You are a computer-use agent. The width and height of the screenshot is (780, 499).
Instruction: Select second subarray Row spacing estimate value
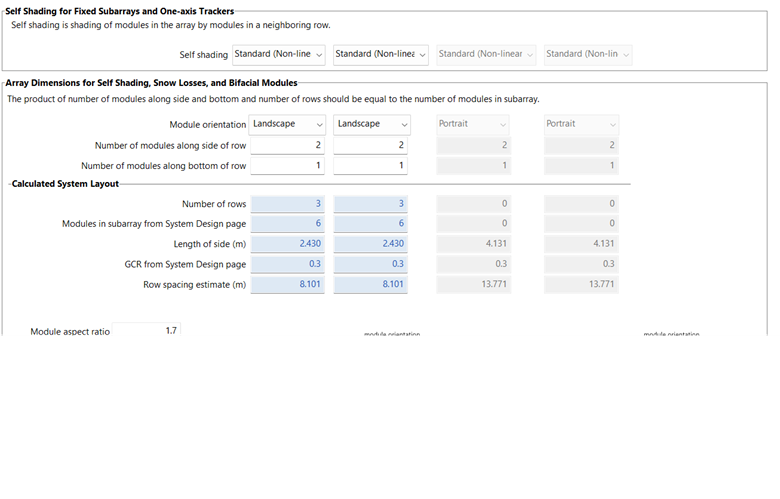pyautogui.click(x=372, y=285)
